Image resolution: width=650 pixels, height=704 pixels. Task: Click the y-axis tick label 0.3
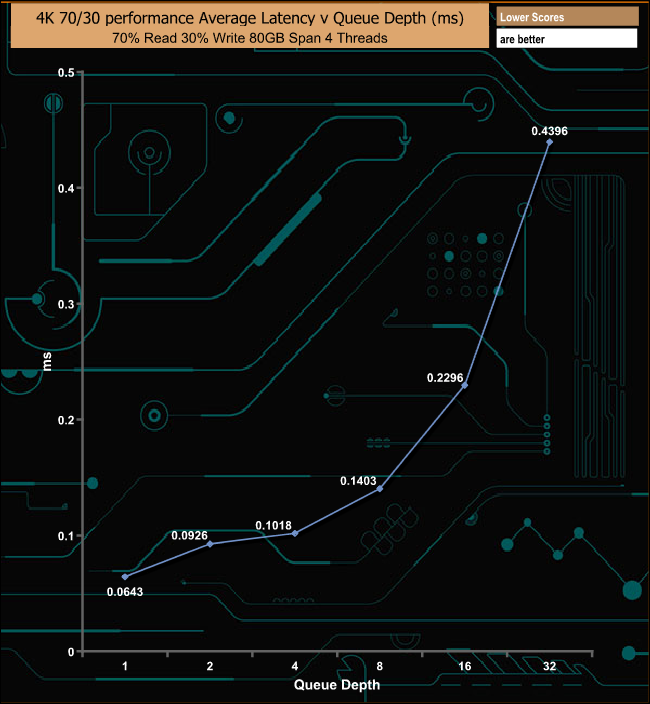click(x=66, y=304)
